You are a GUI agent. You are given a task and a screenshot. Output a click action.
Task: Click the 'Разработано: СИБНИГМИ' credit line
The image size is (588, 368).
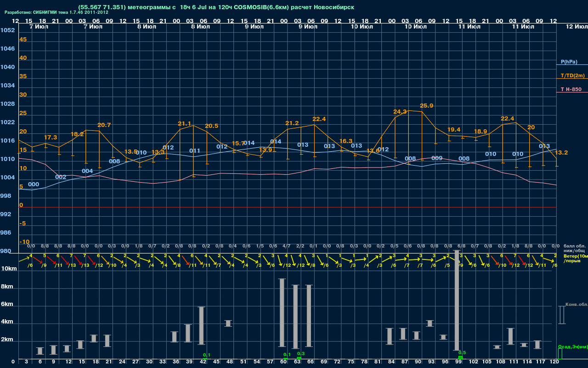(57, 12)
